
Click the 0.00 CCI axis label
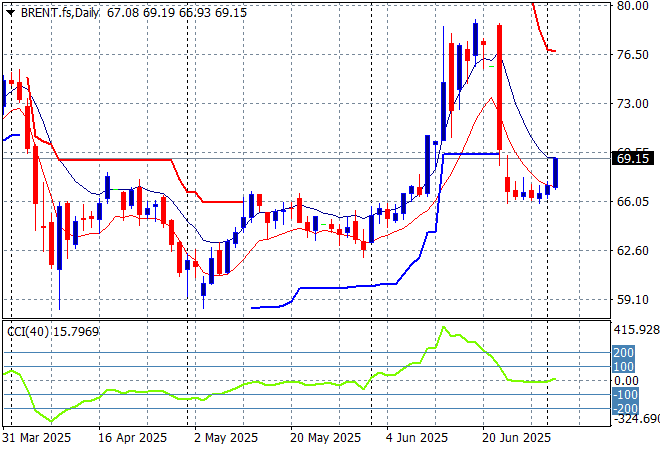pos(626,380)
